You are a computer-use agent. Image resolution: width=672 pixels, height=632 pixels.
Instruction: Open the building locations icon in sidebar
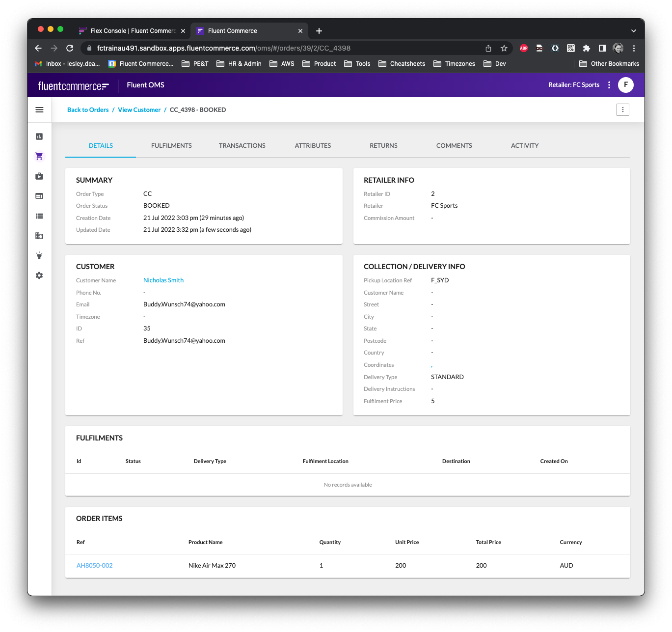click(x=39, y=236)
